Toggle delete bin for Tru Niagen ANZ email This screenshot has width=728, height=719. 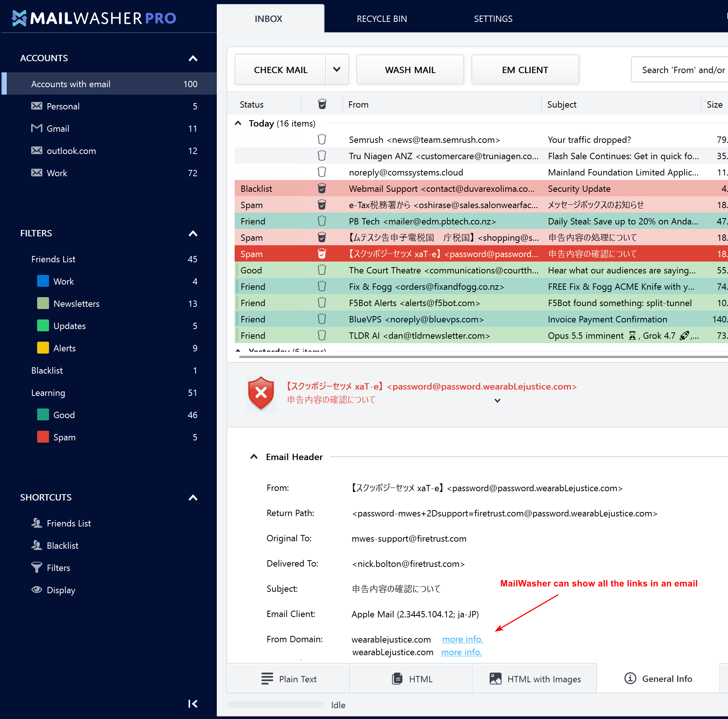[x=322, y=155]
